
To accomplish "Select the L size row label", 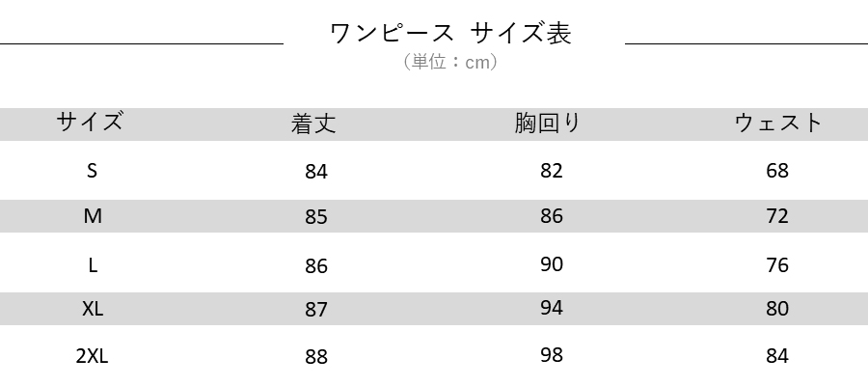I will click(x=93, y=265).
